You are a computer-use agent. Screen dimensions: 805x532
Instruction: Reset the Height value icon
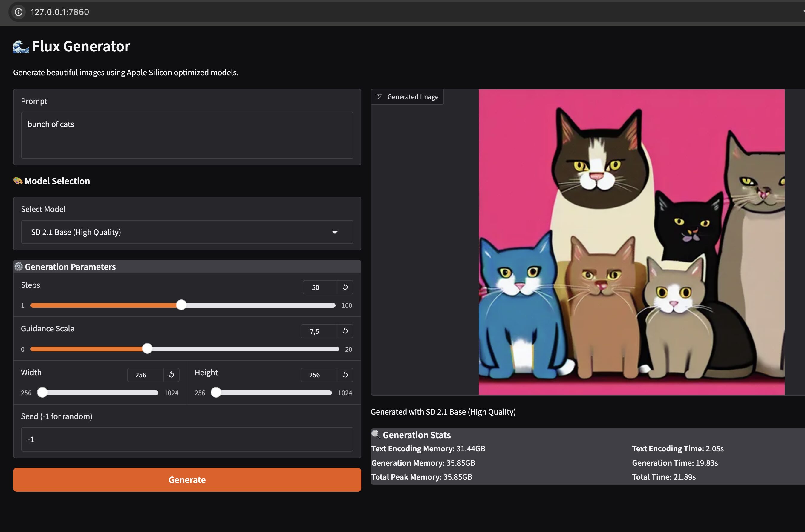345,375
